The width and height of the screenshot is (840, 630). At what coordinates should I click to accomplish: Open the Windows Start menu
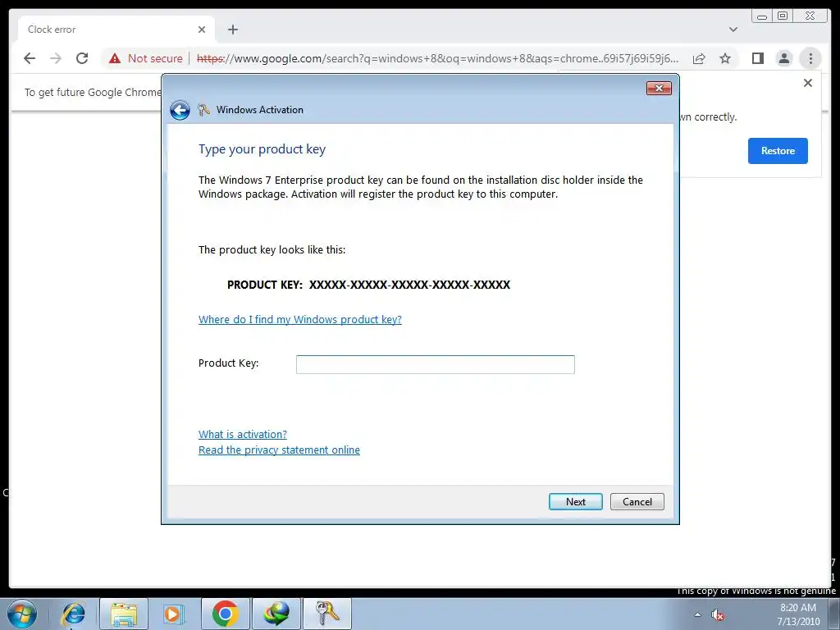(x=22, y=614)
